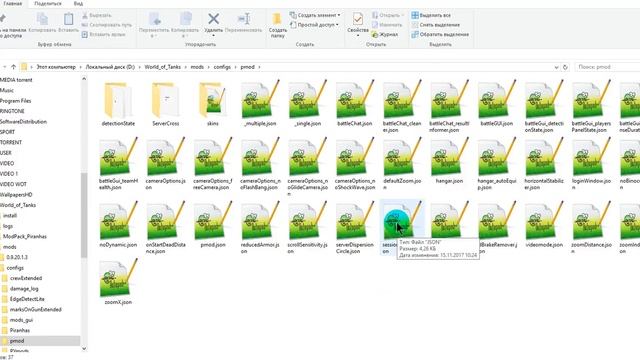This screenshot has width=640, height=360.
Task: Select the _multiple.json file
Action: point(260,104)
